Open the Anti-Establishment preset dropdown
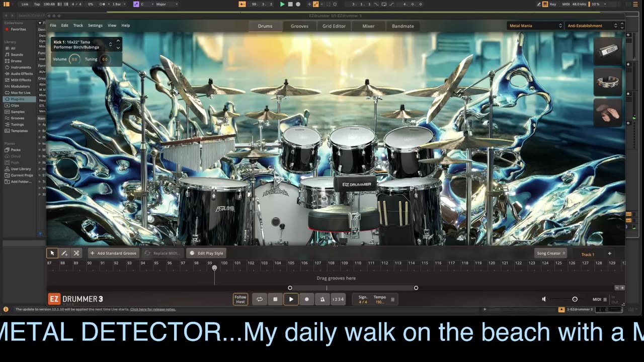 (592, 26)
